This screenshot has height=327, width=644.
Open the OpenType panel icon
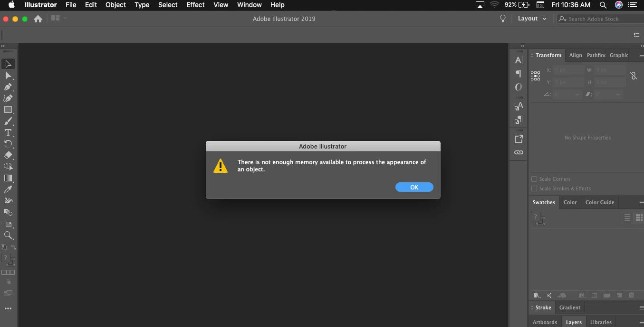tap(519, 87)
